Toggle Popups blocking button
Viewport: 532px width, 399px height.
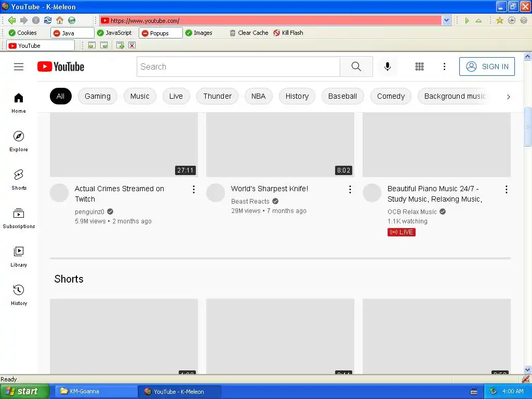point(161,33)
